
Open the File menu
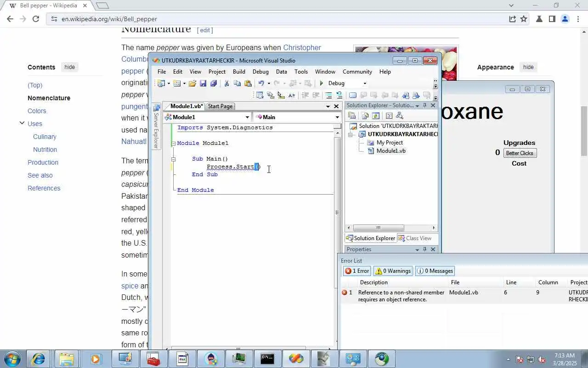162,72
